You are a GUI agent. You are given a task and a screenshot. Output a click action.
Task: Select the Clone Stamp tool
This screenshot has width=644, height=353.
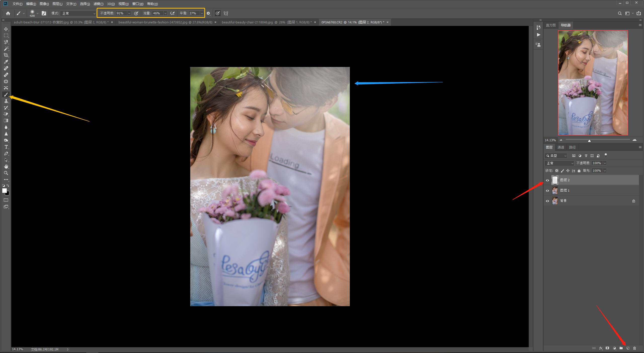6,101
